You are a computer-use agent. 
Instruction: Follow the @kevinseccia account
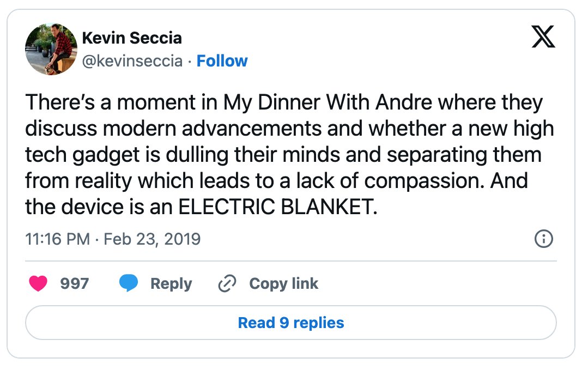pos(222,60)
